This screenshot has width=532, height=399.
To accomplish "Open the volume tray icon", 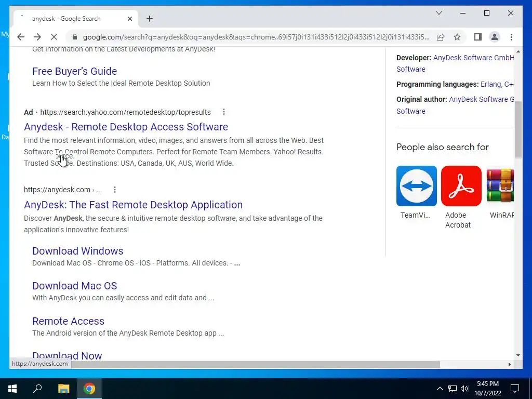I will 464,389.
